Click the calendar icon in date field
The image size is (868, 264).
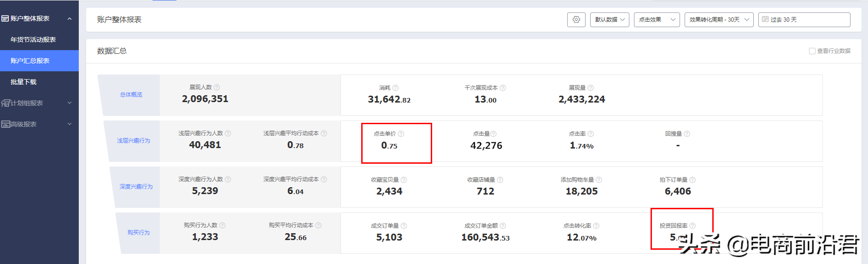765,19
